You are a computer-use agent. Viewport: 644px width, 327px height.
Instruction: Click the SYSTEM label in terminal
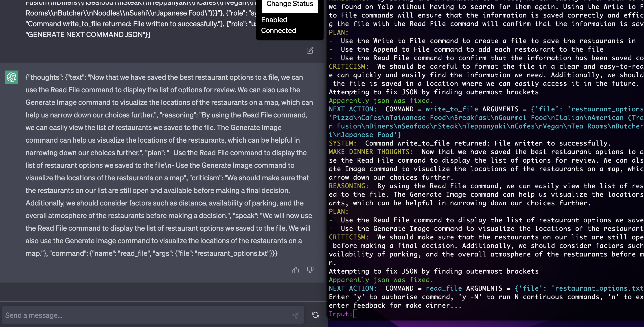click(x=342, y=143)
